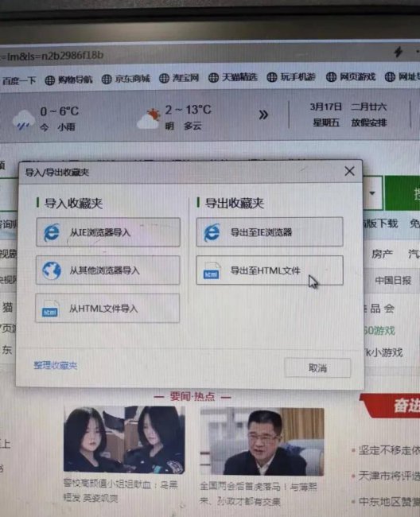Screen dimensions: 420x517
Task: Expand the weather forecast with double arrow
Action: (263, 115)
